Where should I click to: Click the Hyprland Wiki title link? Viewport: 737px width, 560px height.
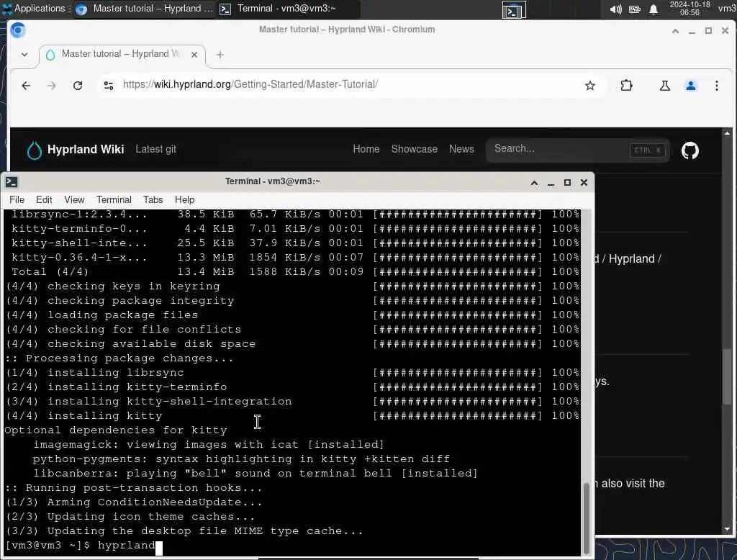86,150
